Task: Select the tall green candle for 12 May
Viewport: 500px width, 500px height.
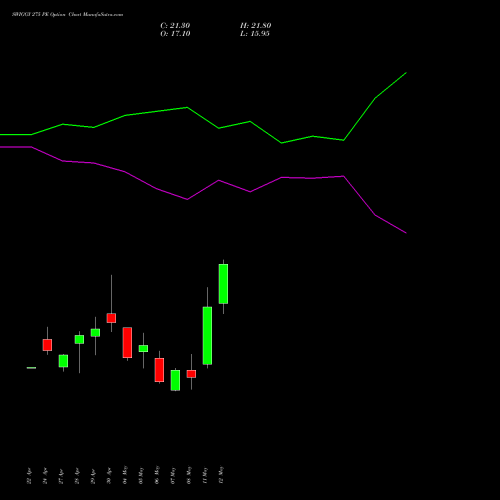Action: tap(223, 284)
